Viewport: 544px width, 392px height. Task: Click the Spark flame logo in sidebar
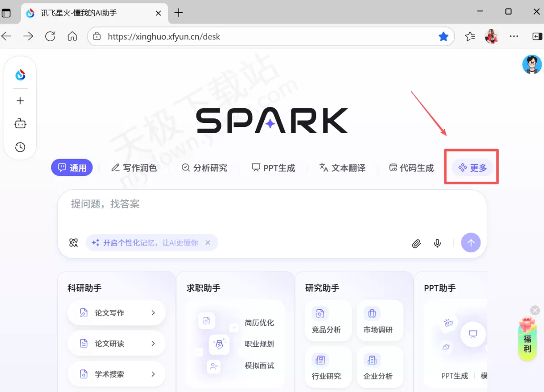(x=20, y=75)
